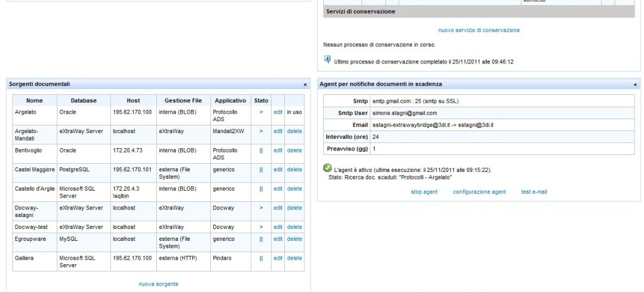Edit the Docway-sstagni source
Screen dimensions: 644x293
tap(278, 208)
